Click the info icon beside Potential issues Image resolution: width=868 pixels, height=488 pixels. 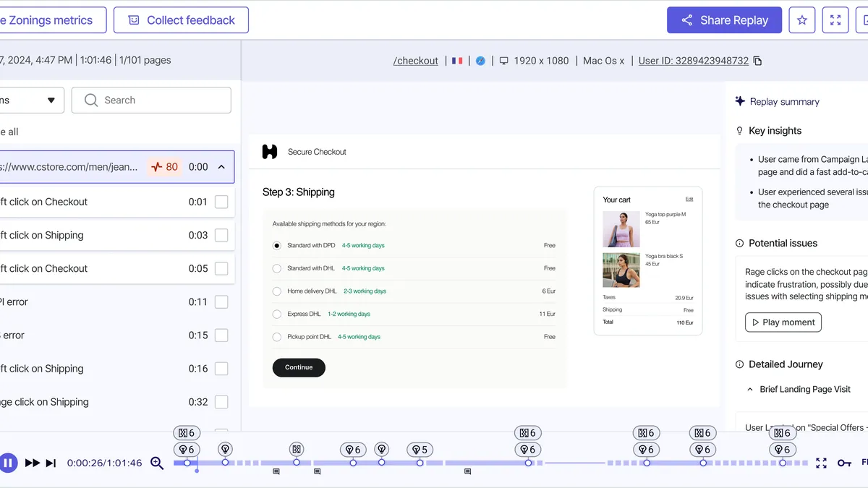[739, 244]
